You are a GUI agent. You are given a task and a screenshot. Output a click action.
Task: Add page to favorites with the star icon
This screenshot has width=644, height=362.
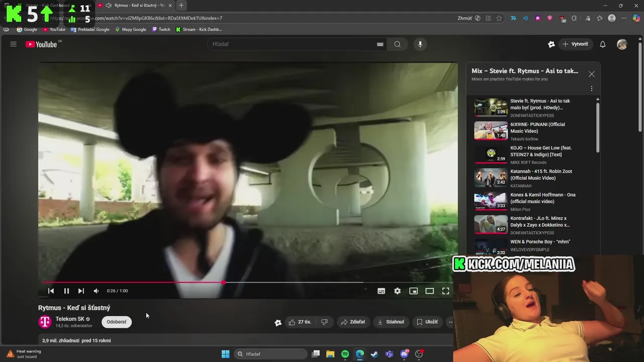coord(499,18)
